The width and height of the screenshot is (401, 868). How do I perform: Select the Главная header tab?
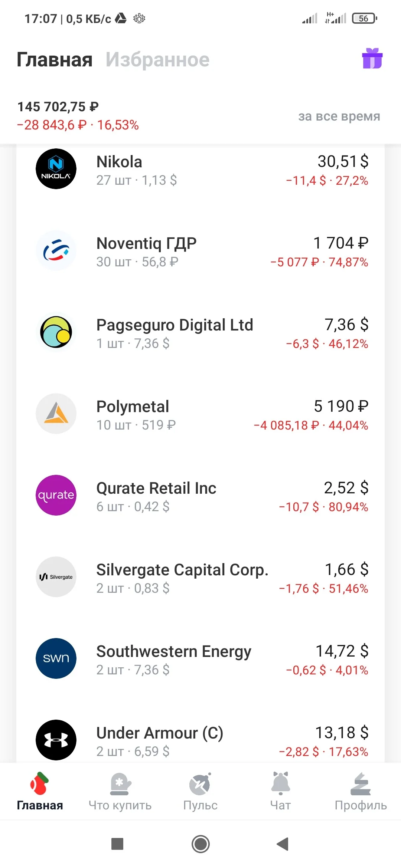[55, 60]
